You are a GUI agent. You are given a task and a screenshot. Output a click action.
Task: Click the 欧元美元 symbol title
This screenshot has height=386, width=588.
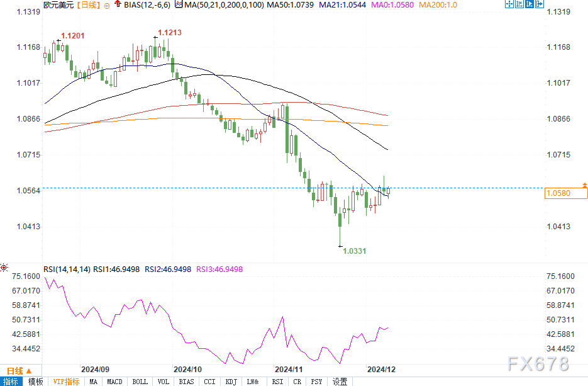click(59, 5)
